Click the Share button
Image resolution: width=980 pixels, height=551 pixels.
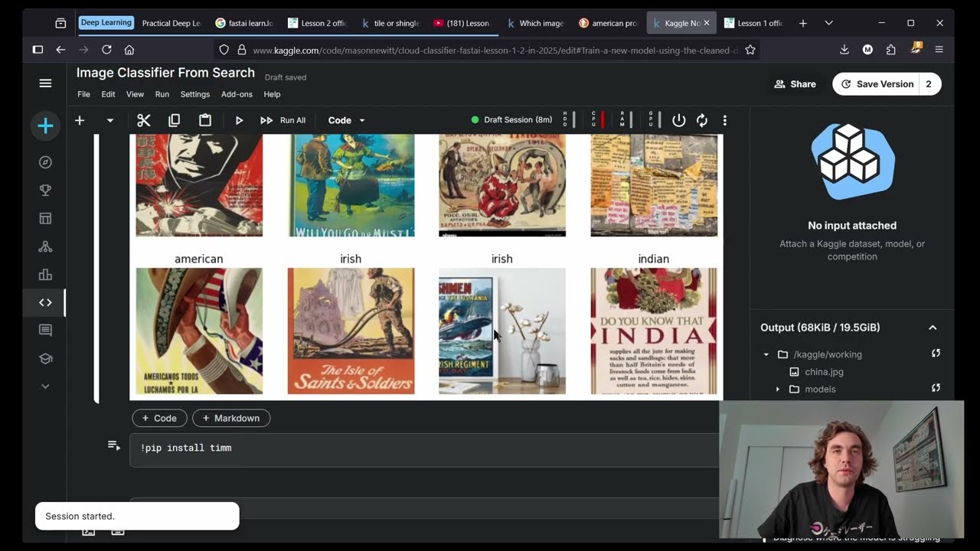click(x=795, y=84)
